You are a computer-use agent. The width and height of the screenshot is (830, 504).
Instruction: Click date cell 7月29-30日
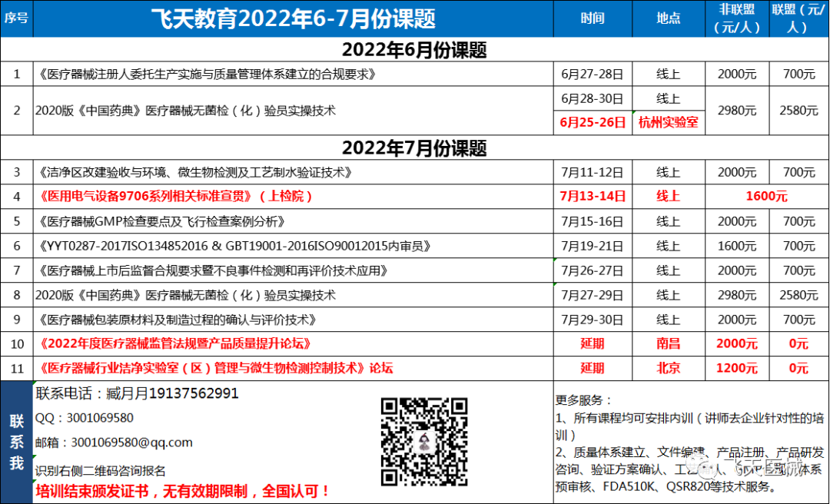pos(593,320)
